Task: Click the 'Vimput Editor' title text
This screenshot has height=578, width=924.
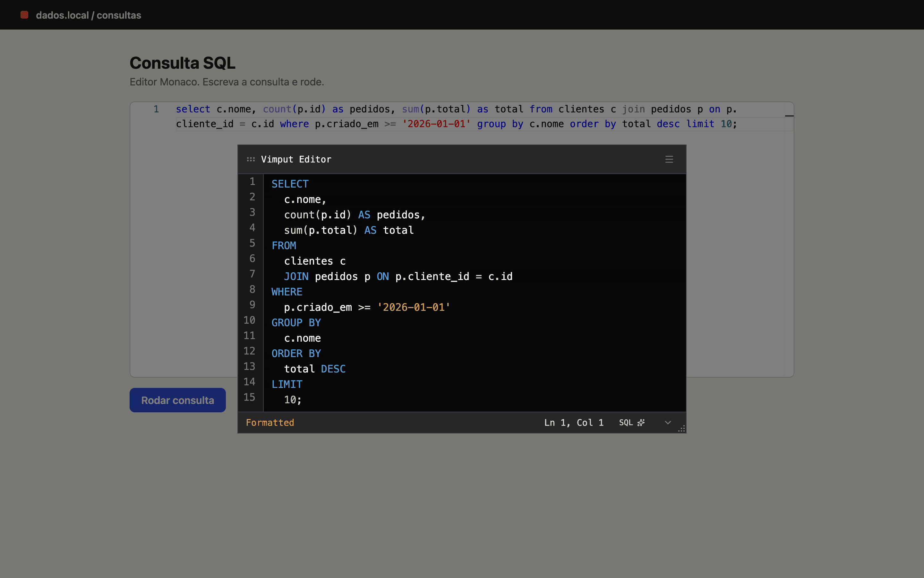Action: click(296, 159)
